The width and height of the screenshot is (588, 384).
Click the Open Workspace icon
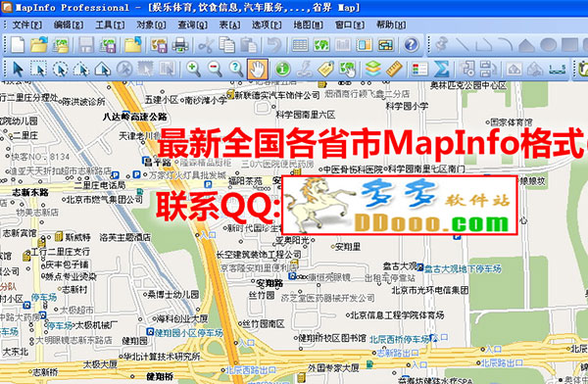61,45
